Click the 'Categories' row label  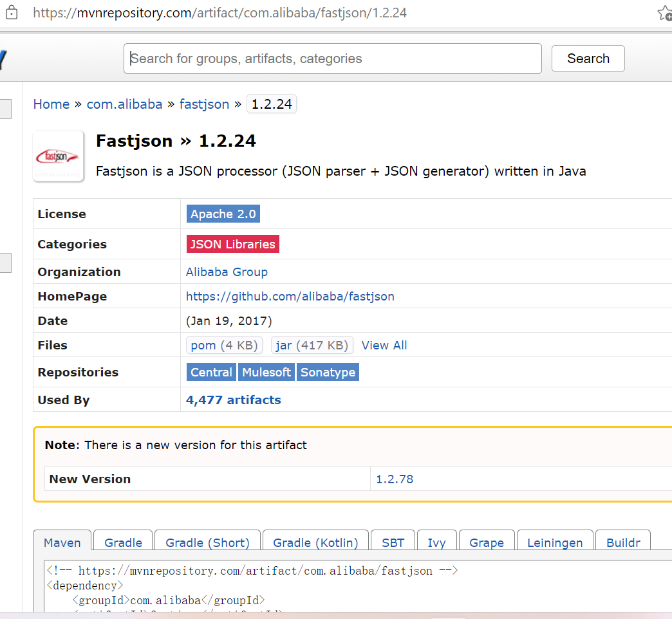coord(72,244)
